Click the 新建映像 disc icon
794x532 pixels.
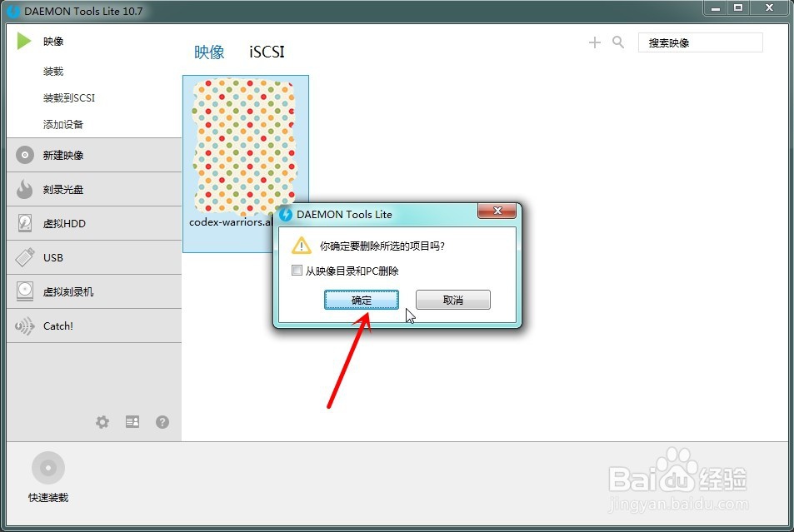coord(24,155)
